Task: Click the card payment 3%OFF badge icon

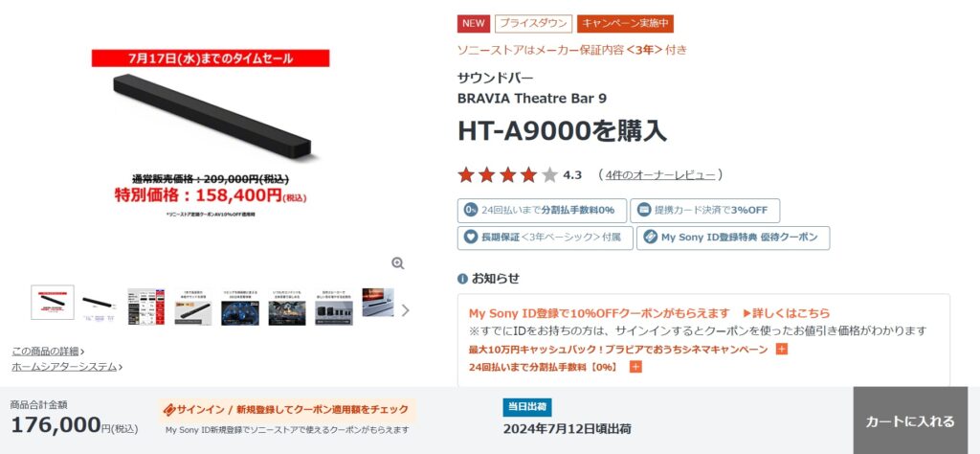Action: click(x=644, y=210)
